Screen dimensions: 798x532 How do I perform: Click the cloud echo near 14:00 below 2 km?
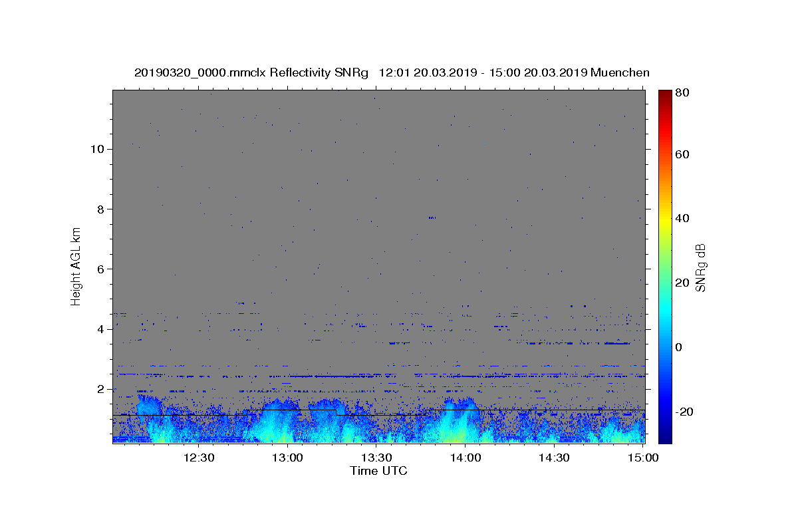(459, 420)
